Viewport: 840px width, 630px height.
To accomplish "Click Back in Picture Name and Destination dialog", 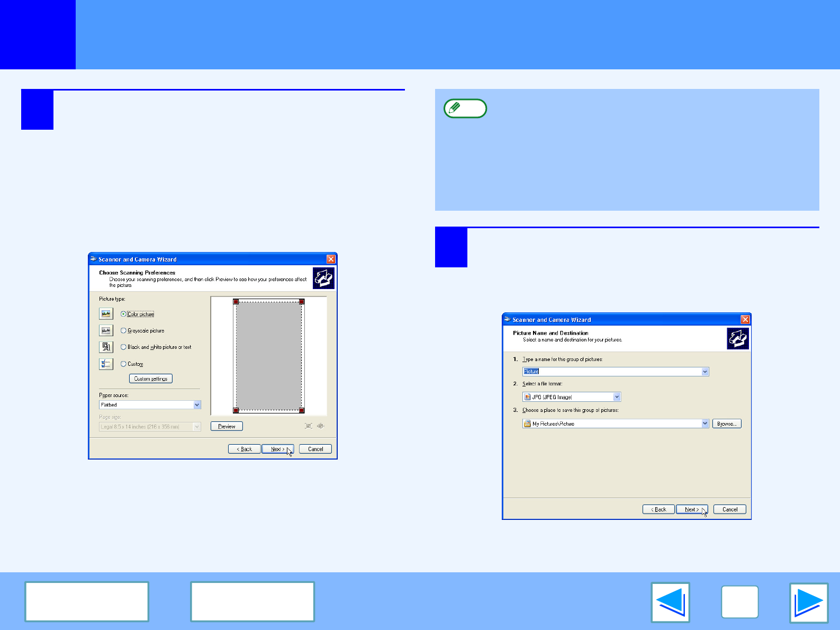I will click(658, 509).
